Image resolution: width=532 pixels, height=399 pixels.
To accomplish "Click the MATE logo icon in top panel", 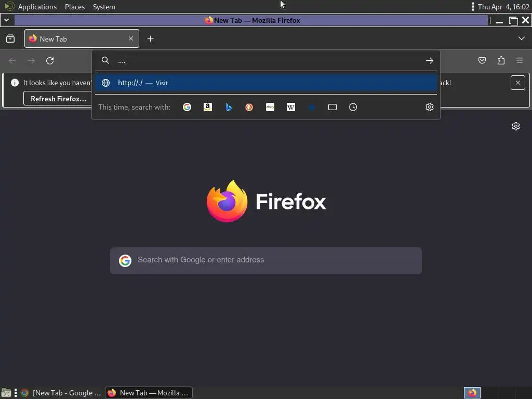I will [x=9, y=6].
